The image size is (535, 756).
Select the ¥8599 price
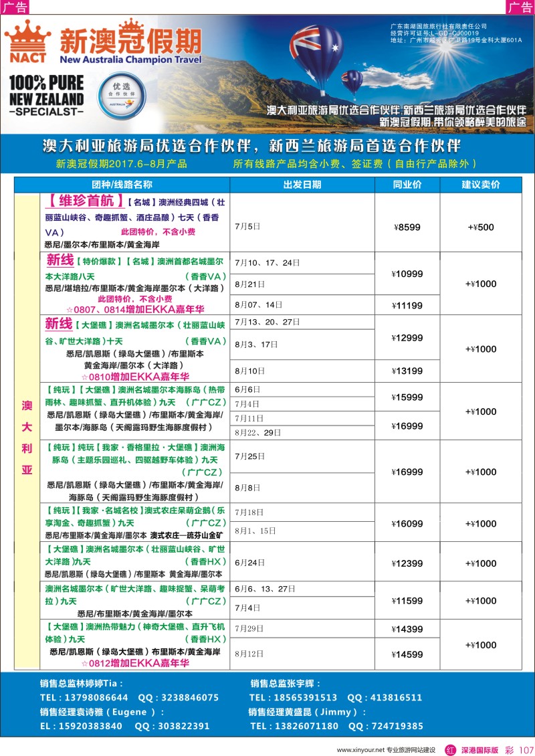[407, 227]
